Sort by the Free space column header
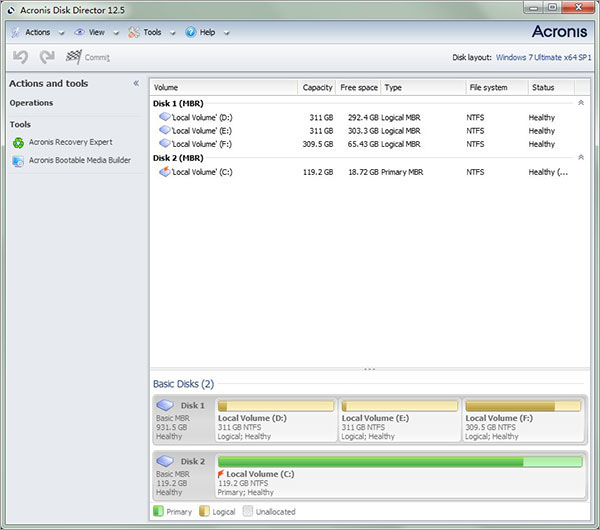 coord(359,88)
